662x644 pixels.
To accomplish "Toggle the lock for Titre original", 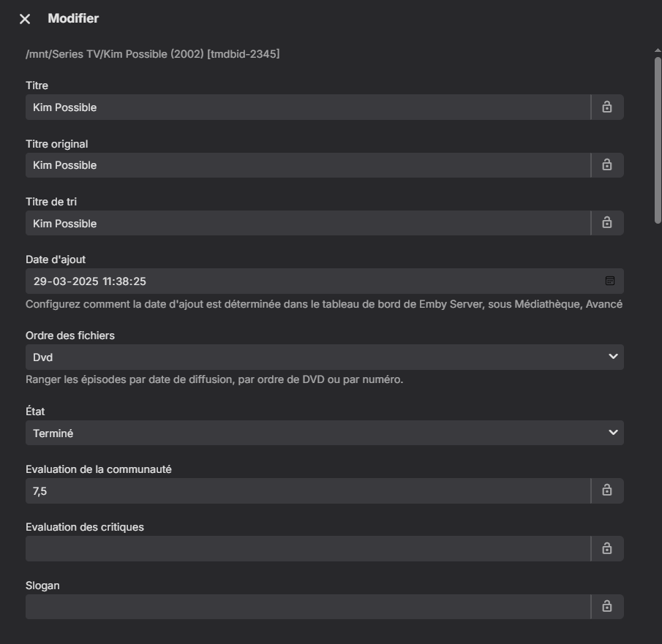I will [607, 165].
